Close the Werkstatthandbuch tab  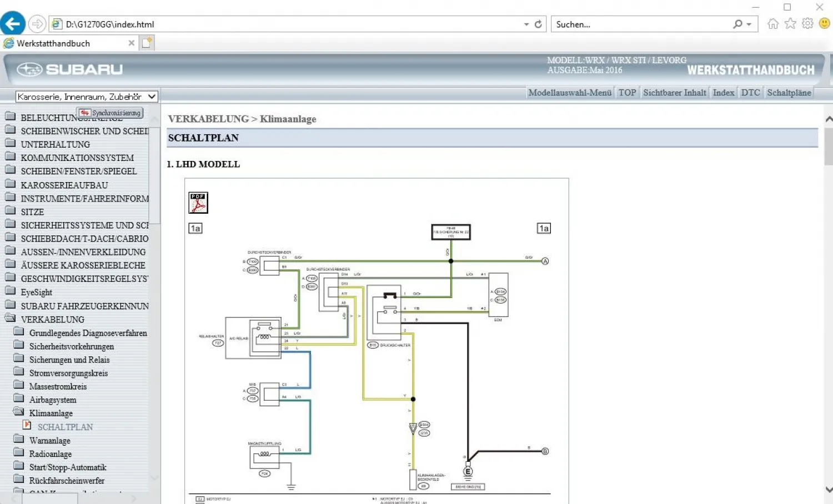pos(131,43)
